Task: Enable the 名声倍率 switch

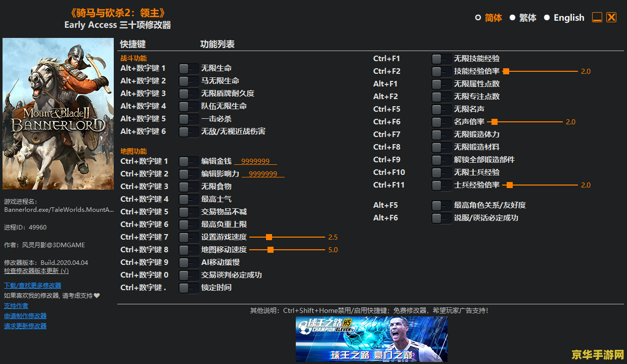Action: [x=441, y=122]
